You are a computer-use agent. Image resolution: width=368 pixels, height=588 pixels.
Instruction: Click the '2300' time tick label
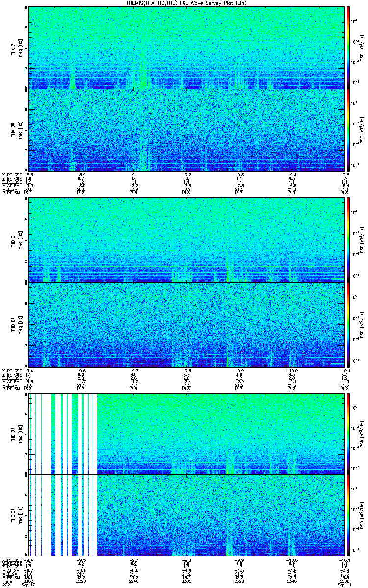(x=187, y=581)
